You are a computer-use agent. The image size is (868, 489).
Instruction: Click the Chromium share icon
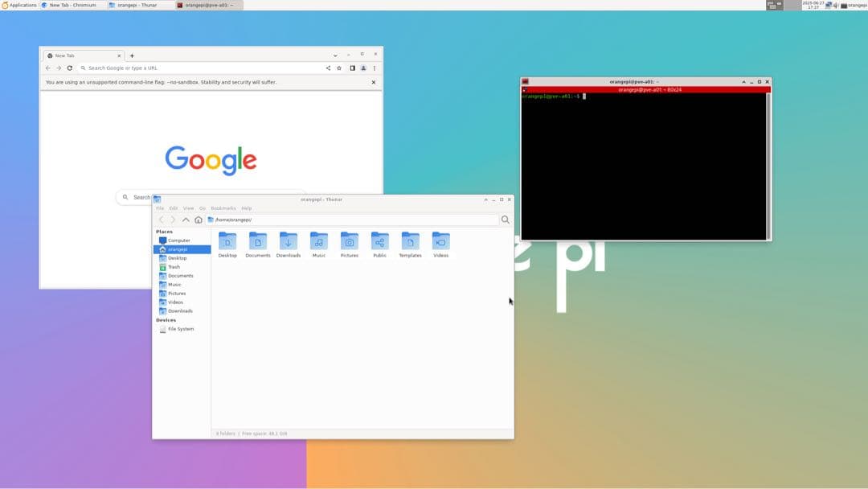(x=327, y=68)
